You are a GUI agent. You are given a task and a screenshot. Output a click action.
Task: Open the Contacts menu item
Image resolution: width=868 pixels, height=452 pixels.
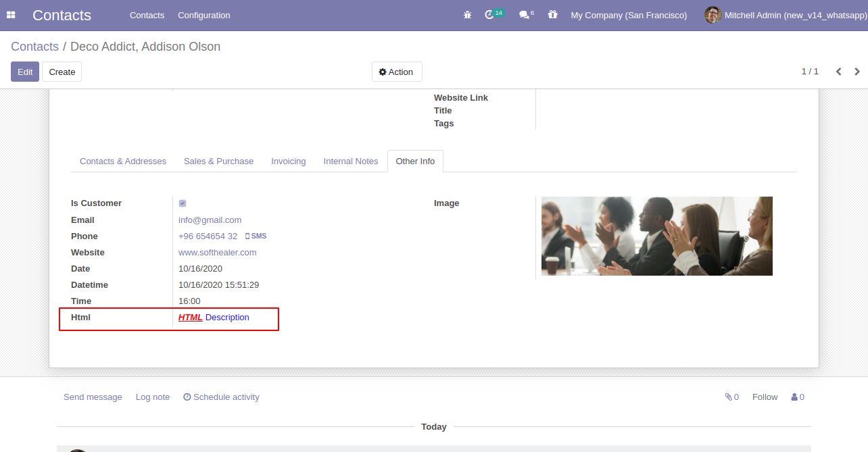click(147, 15)
